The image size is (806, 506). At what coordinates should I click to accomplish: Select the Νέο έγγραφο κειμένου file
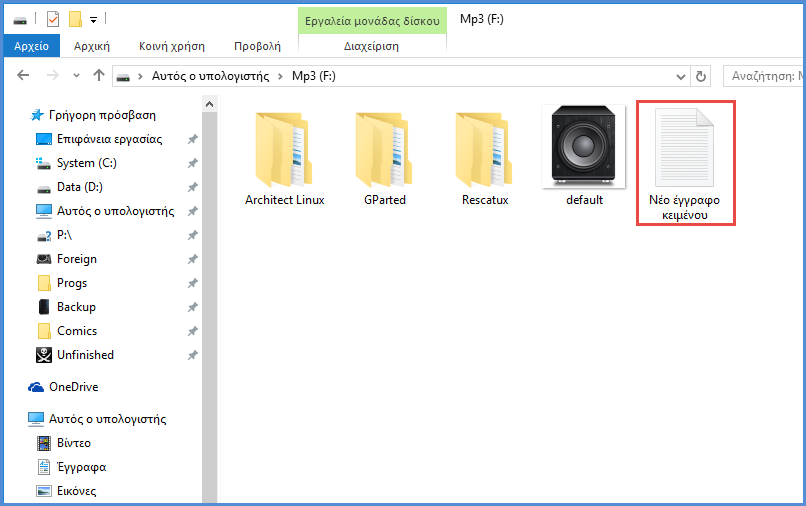pos(685,164)
